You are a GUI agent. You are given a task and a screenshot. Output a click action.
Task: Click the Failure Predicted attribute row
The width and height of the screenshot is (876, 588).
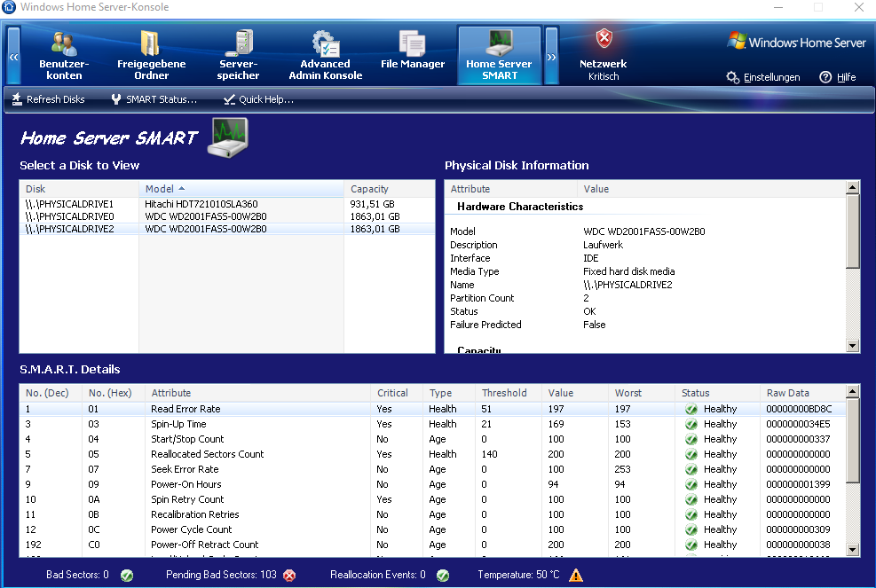pos(645,325)
